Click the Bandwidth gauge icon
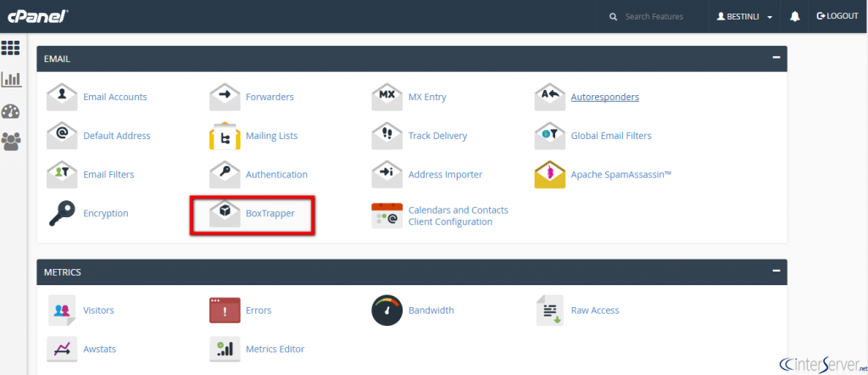The height and width of the screenshot is (375, 868). [x=387, y=311]
